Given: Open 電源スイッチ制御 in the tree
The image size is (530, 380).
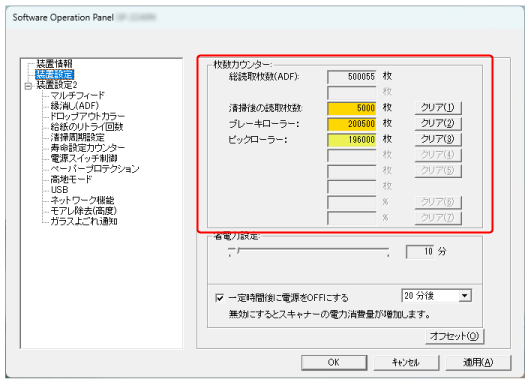Looking at the screenshot, I should (x=84, y=158).
